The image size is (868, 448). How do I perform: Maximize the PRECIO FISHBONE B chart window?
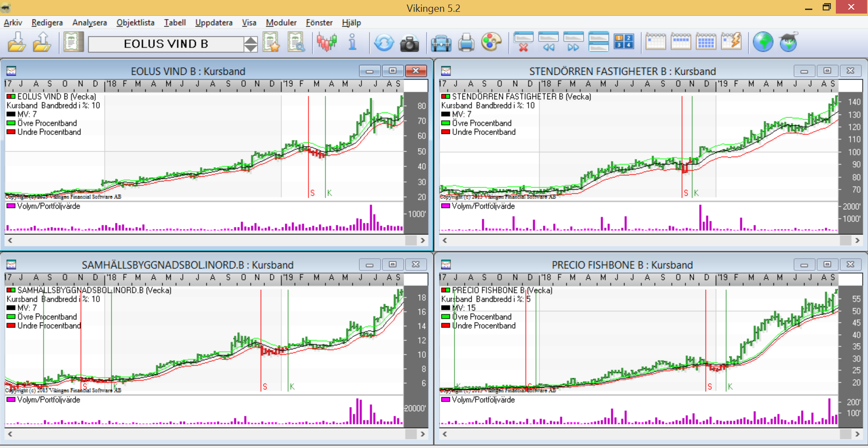827,264
